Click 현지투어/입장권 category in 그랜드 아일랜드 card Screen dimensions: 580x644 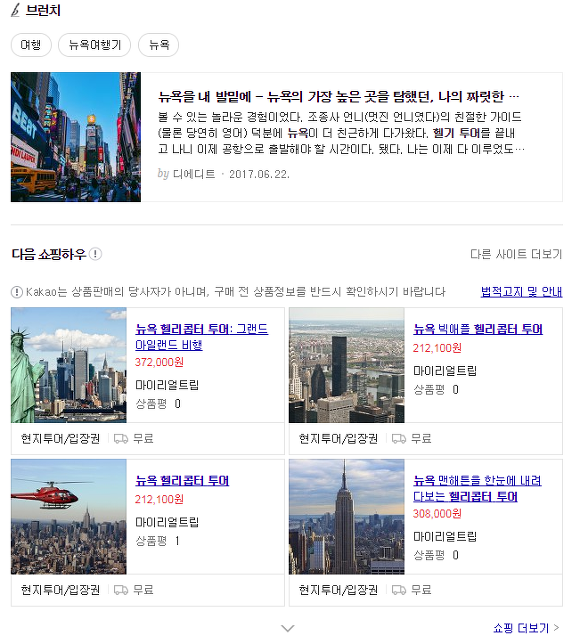coord(60,439)
